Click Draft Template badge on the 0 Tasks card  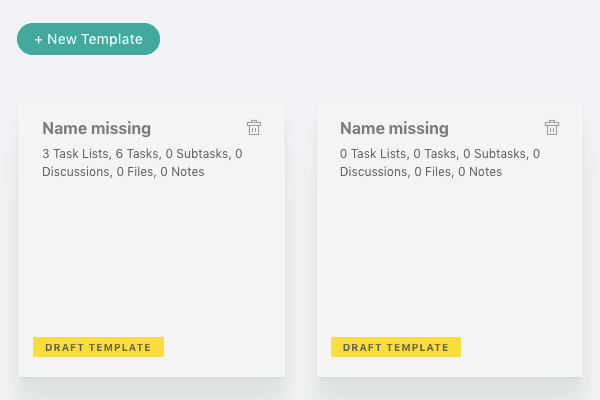tap(396, 347)
